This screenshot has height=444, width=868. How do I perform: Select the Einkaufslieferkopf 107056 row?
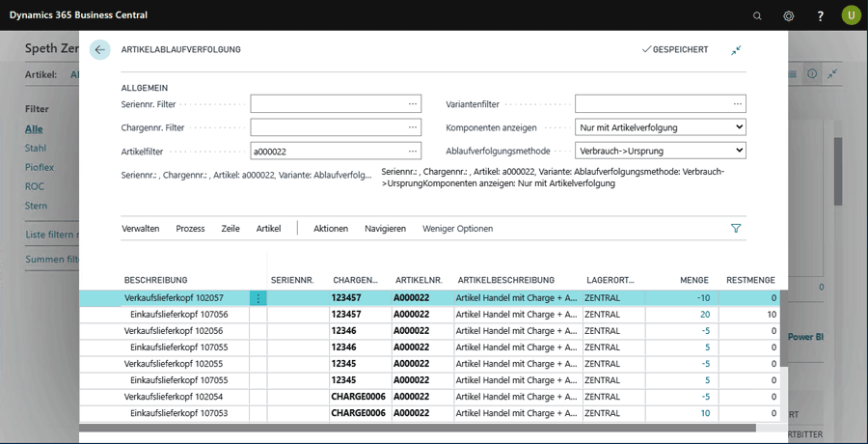tap(429, 315)
